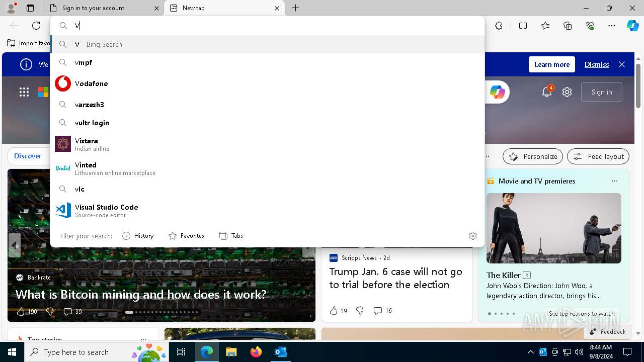
Task: Open comments on Bitcoin mining article
Action: [73, 312]
